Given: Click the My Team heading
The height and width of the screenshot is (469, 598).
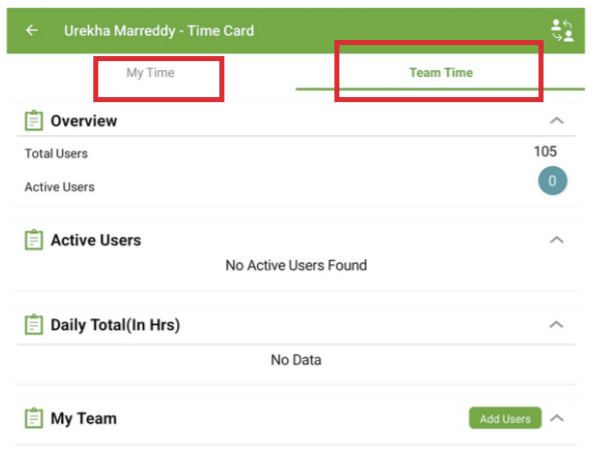Looking at the screenshot, I should click(x=84, y=419).
